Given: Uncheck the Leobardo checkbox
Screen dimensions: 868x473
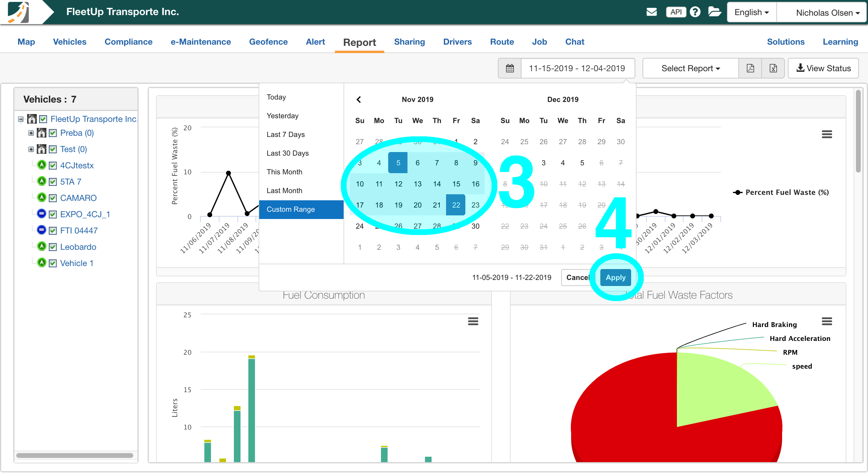Looking at the screenshot, I should click(x=52, y=247).
